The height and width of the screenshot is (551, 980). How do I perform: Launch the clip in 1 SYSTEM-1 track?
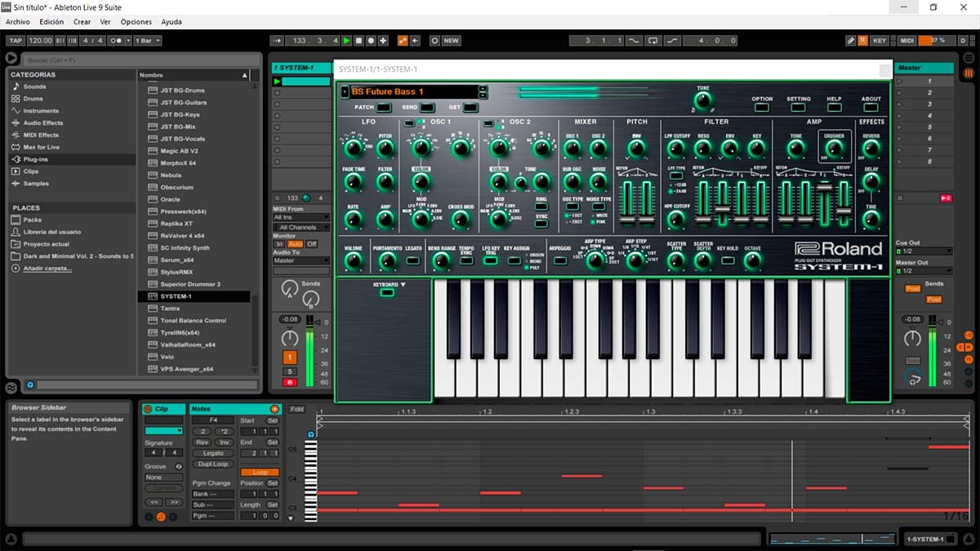click(x=277, y=82)
